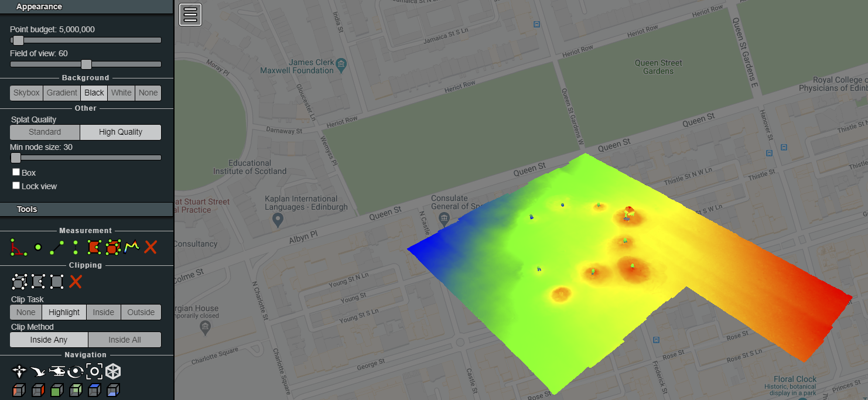This screenshot has height=400, width=868.
Task: Expand the Tools panel header
Action: pyautogui.click(x=86, y=209)
